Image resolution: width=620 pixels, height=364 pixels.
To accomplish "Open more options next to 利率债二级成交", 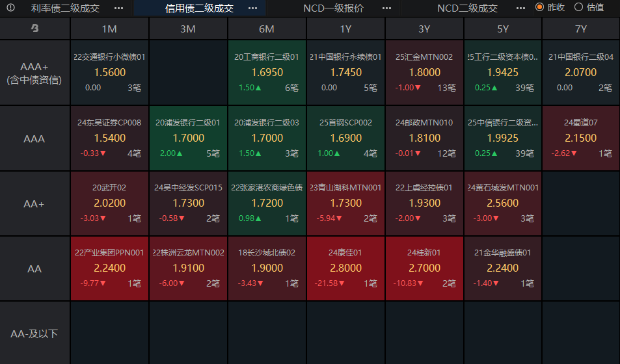I will (118, 8).
